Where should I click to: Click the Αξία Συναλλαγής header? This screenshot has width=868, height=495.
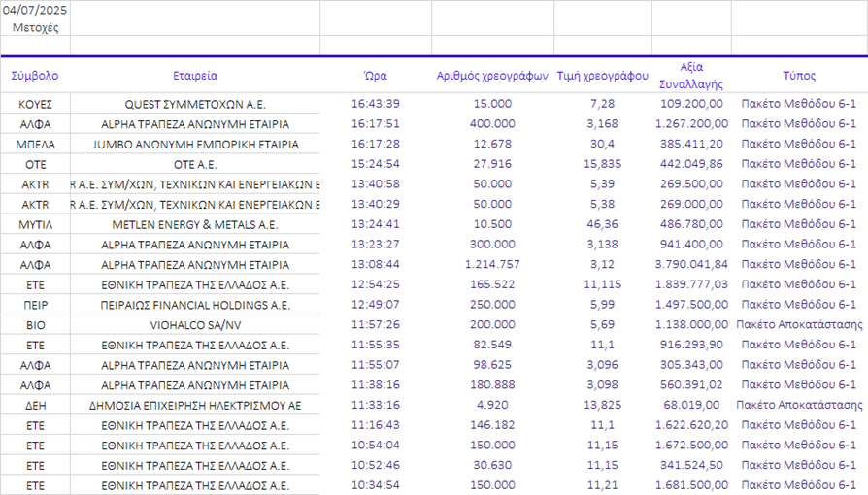[x=690, y=76]
